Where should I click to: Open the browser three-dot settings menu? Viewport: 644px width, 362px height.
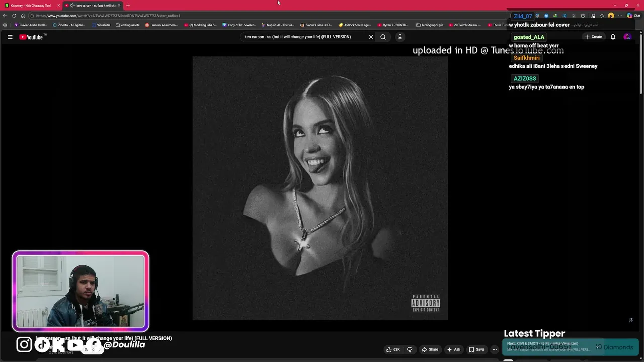pos(620,16)
